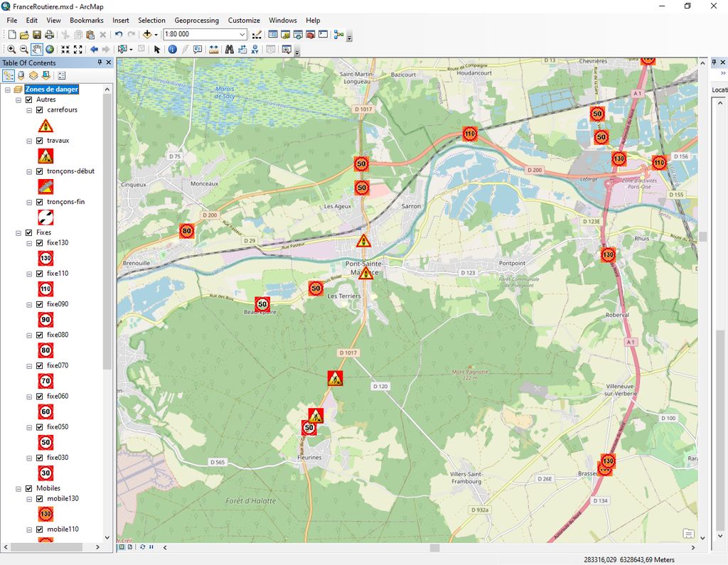Viewport: 728px width, 565px height.
Task: Open the map scale dropdown
Action: pyautogui.click(x=242, y=34)
